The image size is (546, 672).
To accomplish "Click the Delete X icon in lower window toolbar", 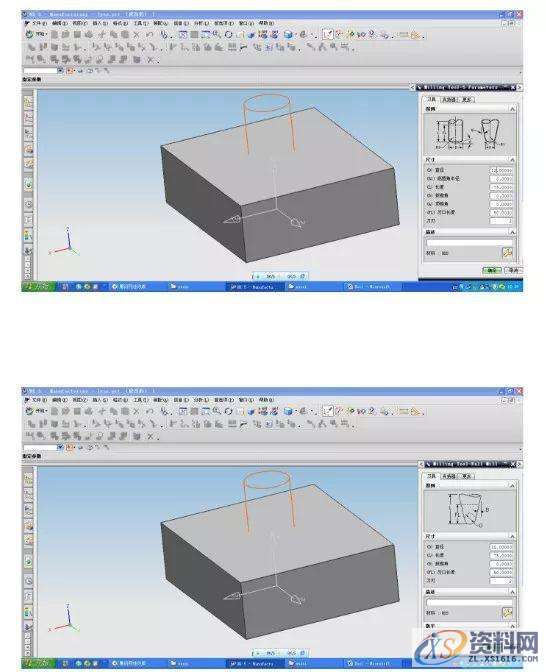I will 136,411.
